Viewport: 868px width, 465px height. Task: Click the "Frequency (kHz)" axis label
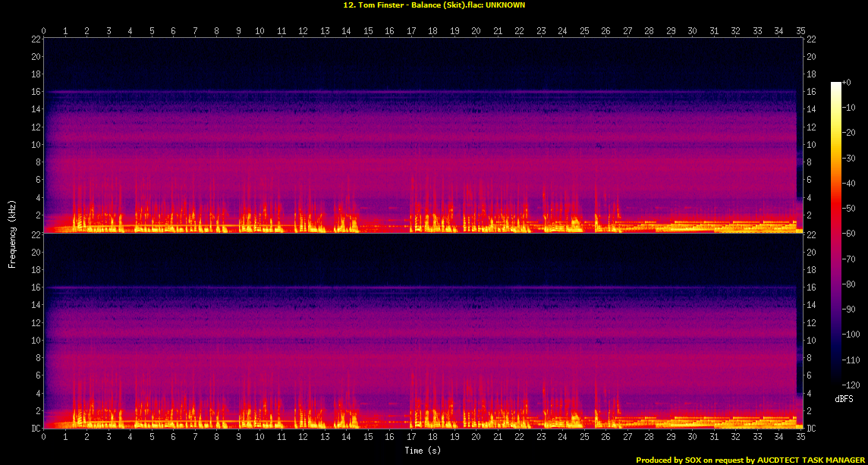(x=12, y=233)
